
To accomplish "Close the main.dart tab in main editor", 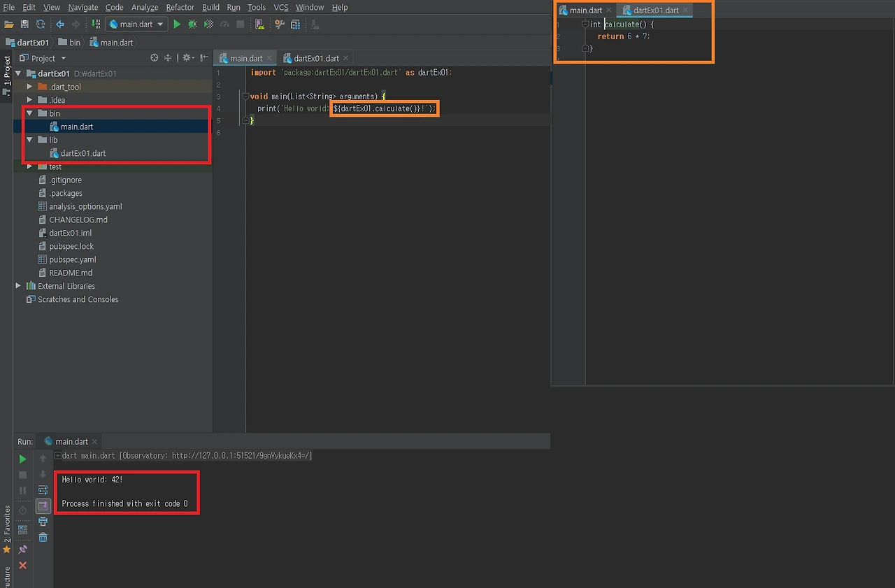I will tap(269, 59).
